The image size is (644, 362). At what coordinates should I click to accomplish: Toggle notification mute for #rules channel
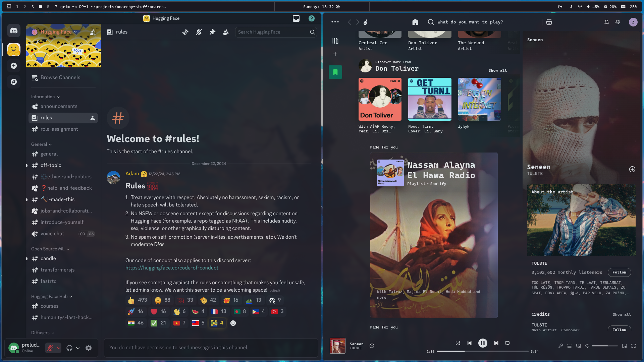point(199,32)
